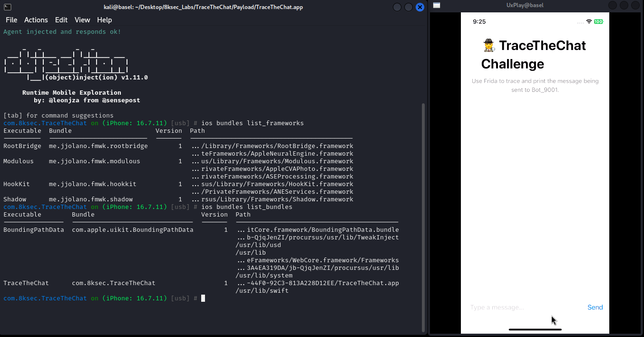Viewport: 644px width, 337px height.
Task: Click "Agent injected and responds ok!" line
Action: pos(62,32)
